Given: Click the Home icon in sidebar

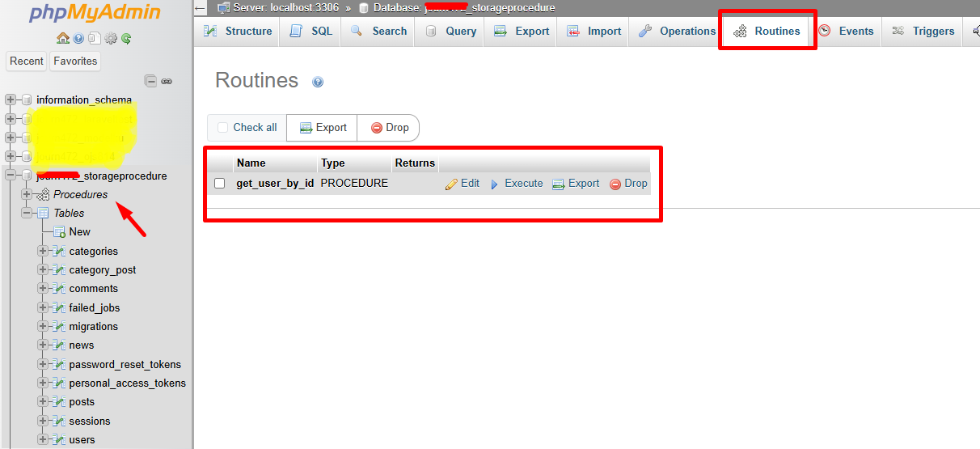Looking at the screenshot, I should tap(62, 38).
